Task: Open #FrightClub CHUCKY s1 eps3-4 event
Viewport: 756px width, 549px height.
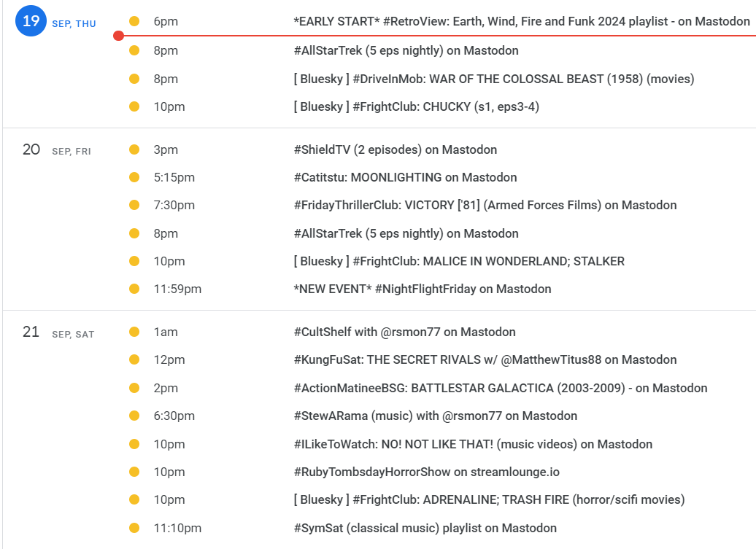Action: coord(416,107)
